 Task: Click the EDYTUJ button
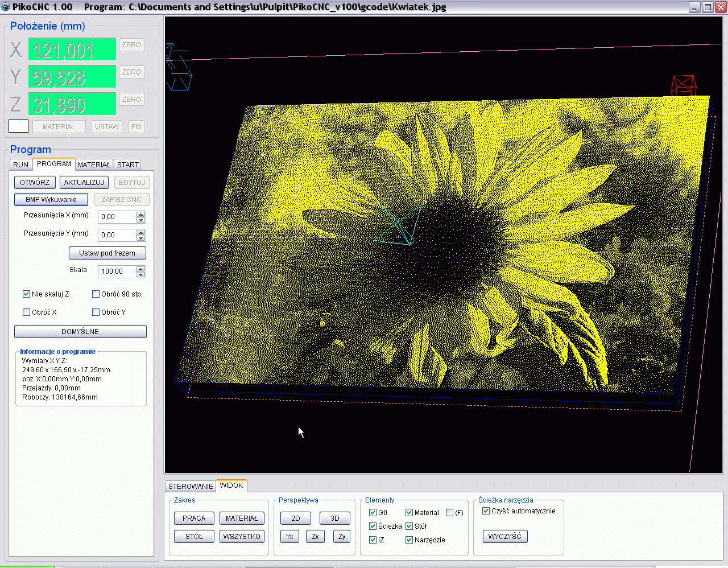[x=132, y=183]
